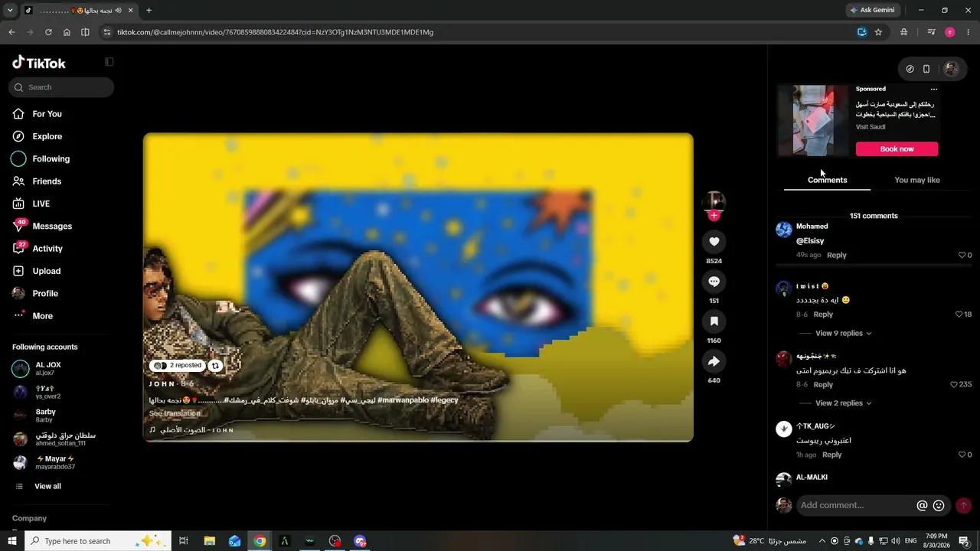The width and height of the screenshot is (980, 551).
Task: Open the sponsored Visit Saudi ad thumbnail
Action: click(813, 121)
